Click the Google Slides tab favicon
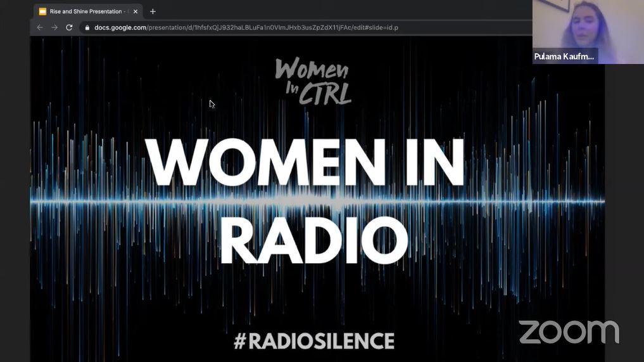The height and width of the screenshot is (362, 644). (x=42, y=11)
